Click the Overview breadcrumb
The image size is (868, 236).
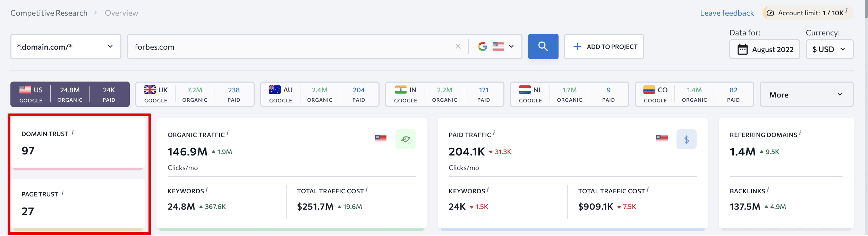121,13
